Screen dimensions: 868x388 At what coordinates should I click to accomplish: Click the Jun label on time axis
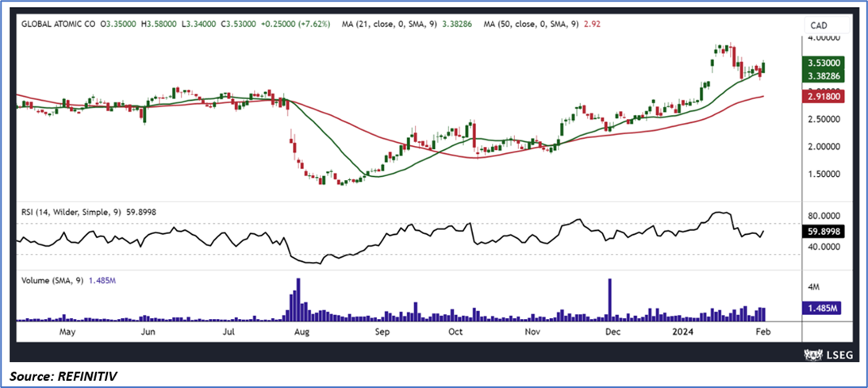click(148, 332)
